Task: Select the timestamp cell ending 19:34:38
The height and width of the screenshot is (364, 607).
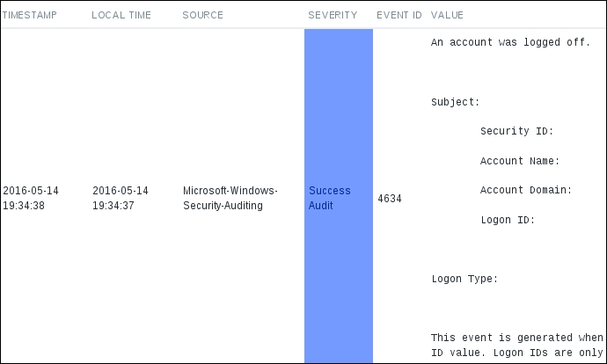Action: coord(32,198)
